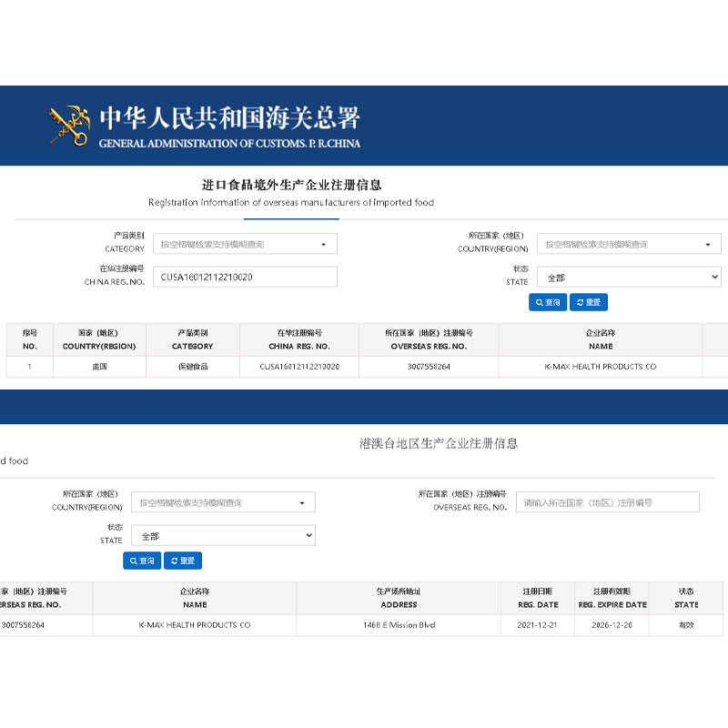Viewport: 728px width, 728px height.
Task: Click the CATEGORY column header in upper table
Action: [193, 339]
